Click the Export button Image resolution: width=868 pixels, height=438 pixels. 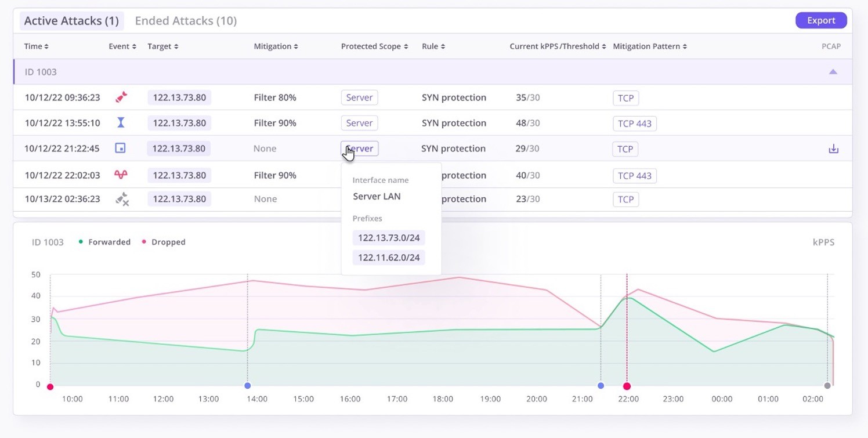tap(821, 20)
